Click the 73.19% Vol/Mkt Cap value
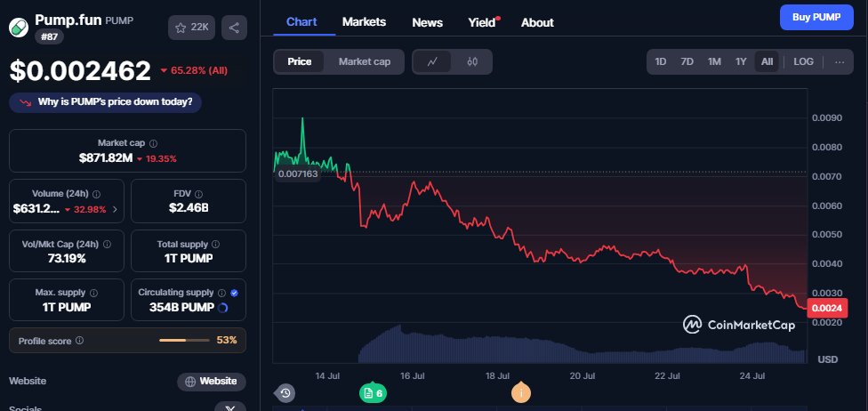The width and height of the screenshot is (868, 411). pos(67,258)
